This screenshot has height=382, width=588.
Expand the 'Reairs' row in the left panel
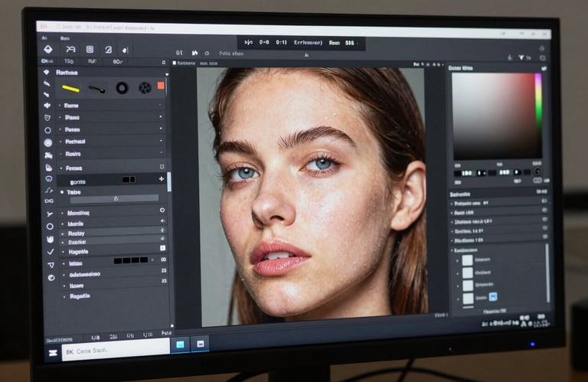(x=112, y=154)
